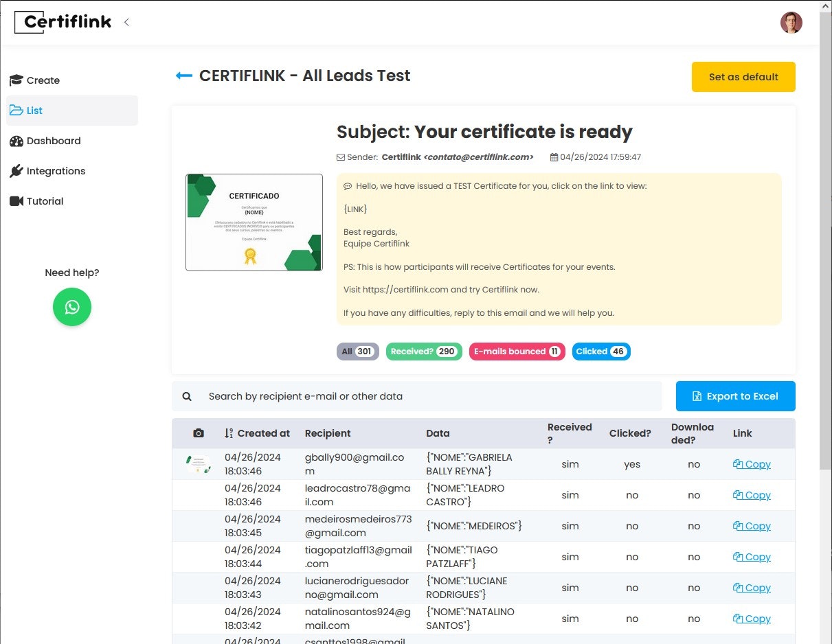Open the certificate thumbnail in gbally900 row
The image size is (832, 644).
coord(199,464)
